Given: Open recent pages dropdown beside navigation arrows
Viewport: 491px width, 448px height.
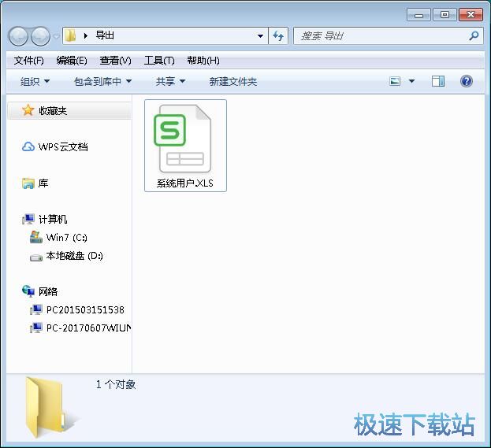Looking at the screenshot, I should pyautogui.click(x=57, y=36).
